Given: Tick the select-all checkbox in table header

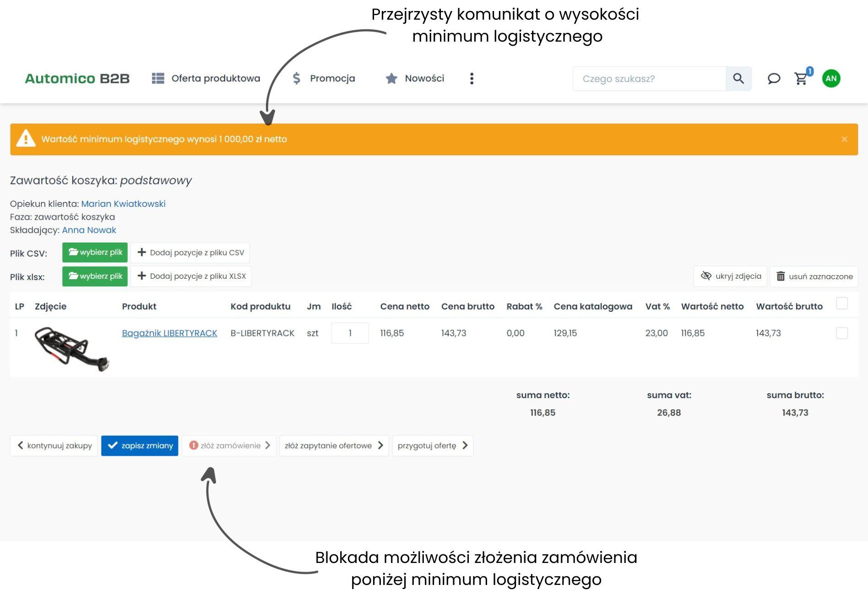Looking at the screenshot, I should (x=841, y=303).
